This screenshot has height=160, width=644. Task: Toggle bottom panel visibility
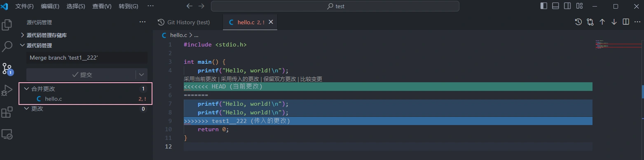point(555,6)
